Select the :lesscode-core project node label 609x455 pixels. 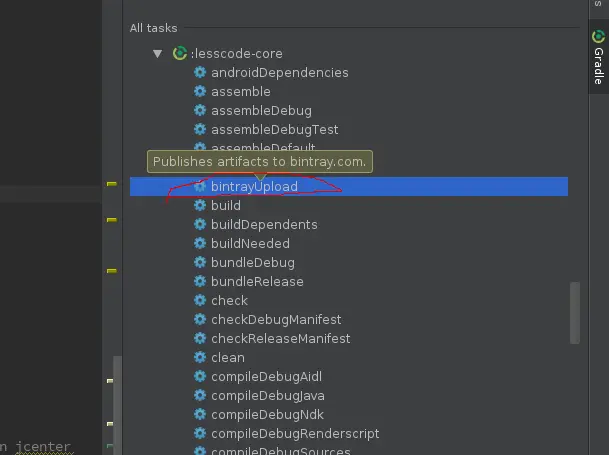pyautogui.click(x=237, y=54)
